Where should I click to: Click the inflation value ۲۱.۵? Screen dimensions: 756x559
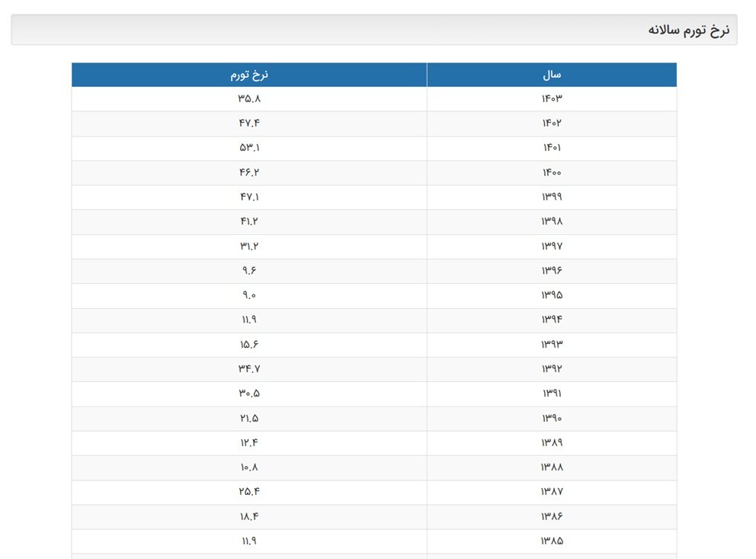pos(249,419)
